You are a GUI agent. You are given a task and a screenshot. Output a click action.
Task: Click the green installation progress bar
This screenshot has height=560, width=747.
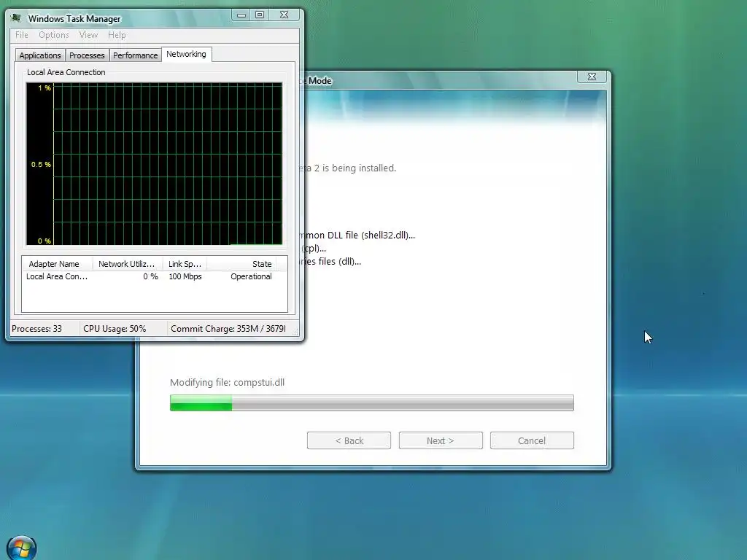pos(371,402)
